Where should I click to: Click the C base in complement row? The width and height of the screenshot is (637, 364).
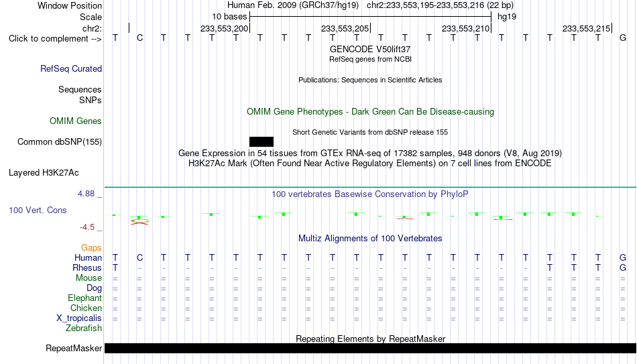point(139,38)
